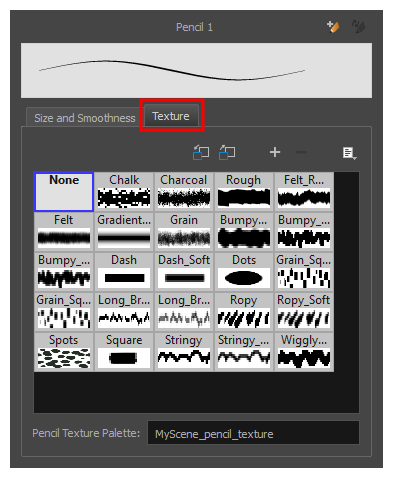Choose the Charcoal texture
This screenshot has width=393, height=478.
[184, 192]
